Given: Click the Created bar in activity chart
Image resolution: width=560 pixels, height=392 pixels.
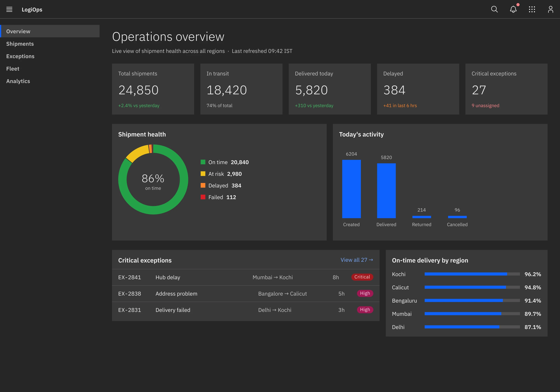Looking at the screenshot, I should tap(352, 189).
